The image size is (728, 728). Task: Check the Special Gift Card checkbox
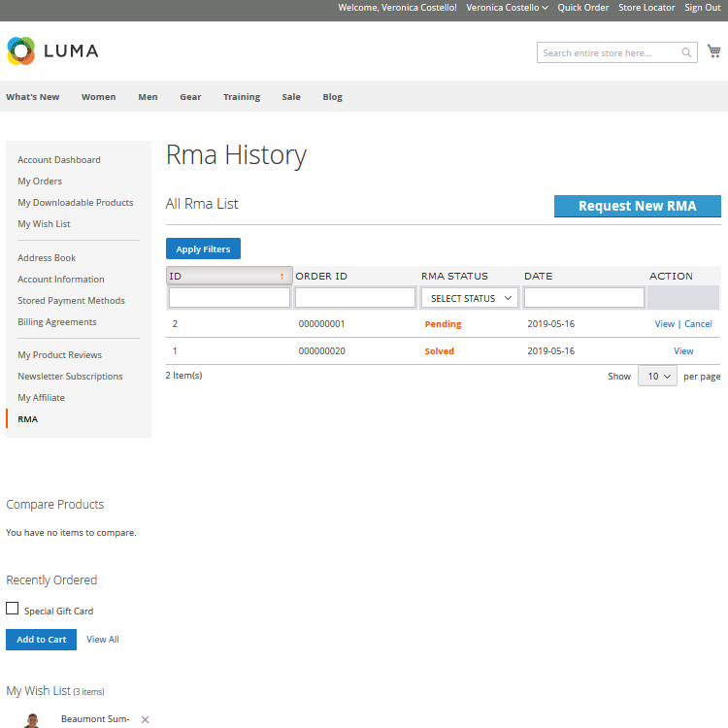coord(13,609)
